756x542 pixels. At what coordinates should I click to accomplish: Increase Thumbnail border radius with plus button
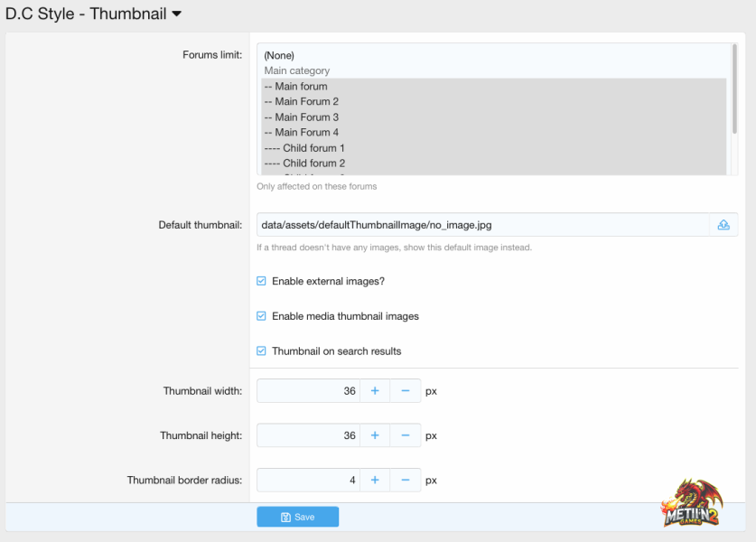(375, 480)
